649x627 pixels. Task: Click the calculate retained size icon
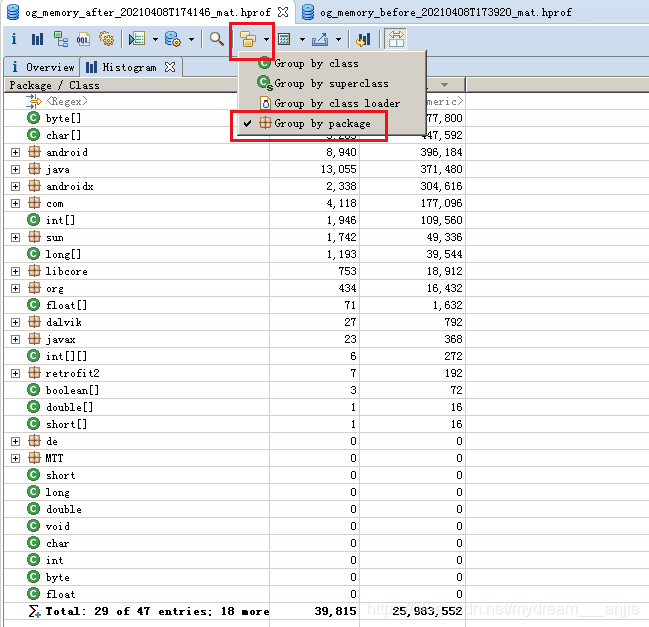(x=284, y=39)
